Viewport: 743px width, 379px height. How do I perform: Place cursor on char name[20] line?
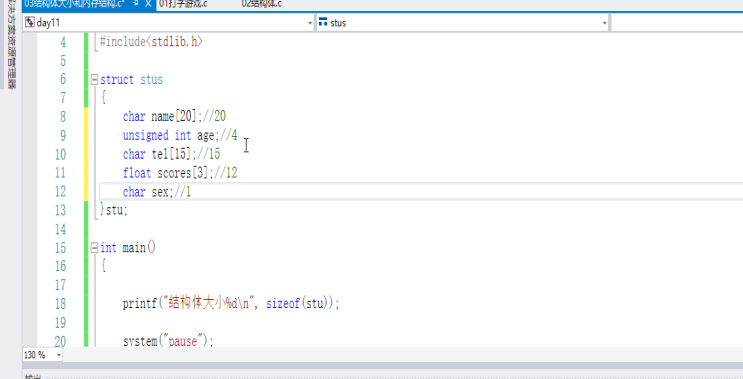click(174, 116)
